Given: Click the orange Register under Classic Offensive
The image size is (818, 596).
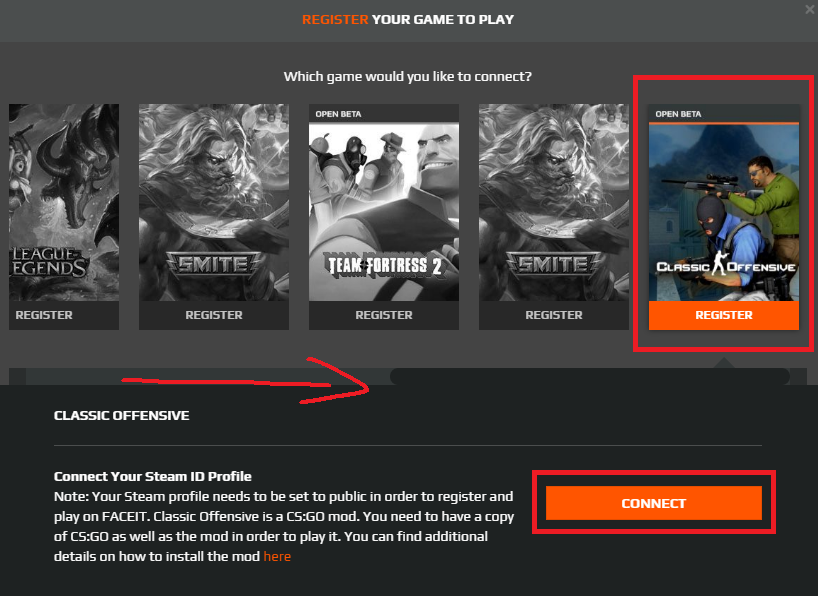Looking at the screenshot, I should 724,315.
